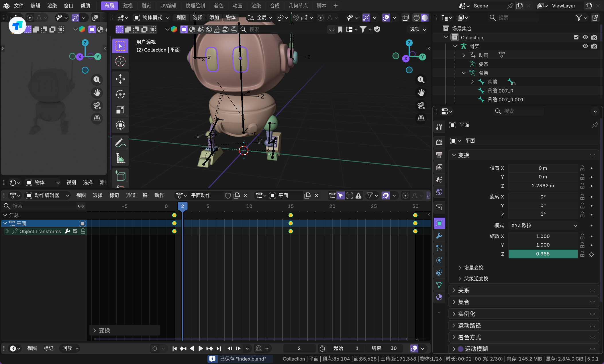
Task: Switch to the 建模 workspace tab
Action: point(128,6)
